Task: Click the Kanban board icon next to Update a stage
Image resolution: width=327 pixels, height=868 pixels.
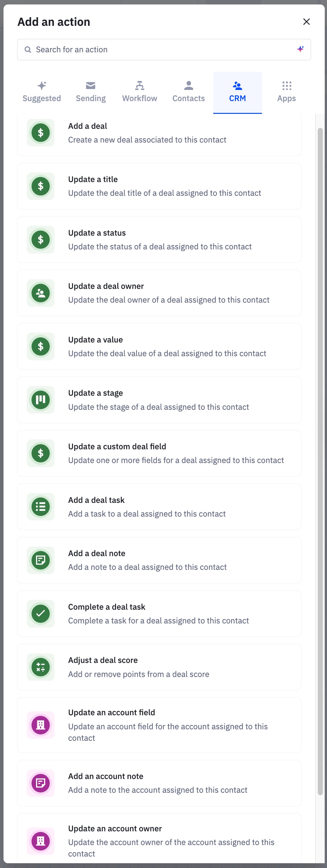Action: point(40,400)
